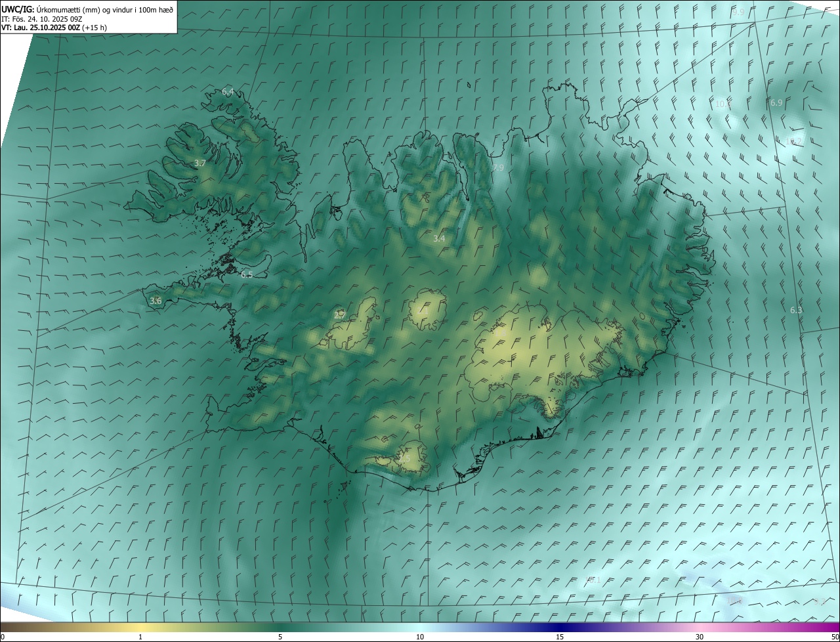Click the 3.6 value label on map
The height and width of the screenshot is (642, 840).
click(x=156, y=301)
